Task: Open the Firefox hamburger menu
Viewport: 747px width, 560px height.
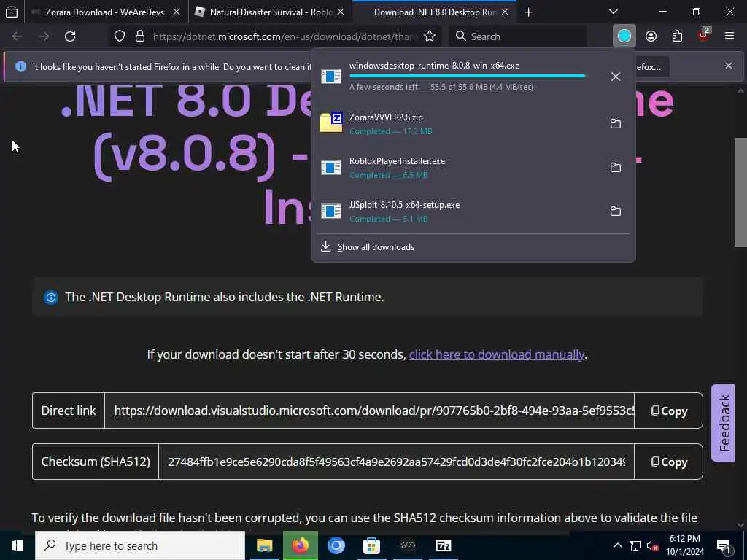Action: pyautogui.click(x=729, y=36)
